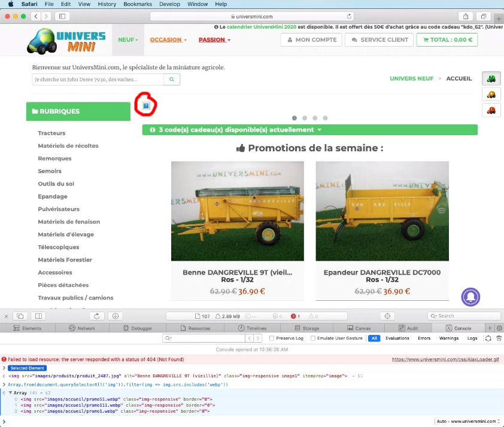Open the Télescopiques category
The height and width of the screenshot is (427, 504).
pos(59,247)
